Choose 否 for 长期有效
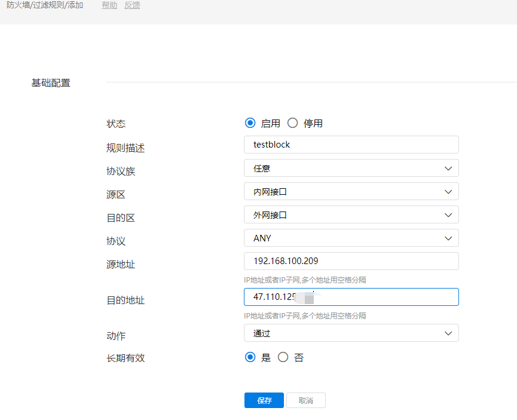Viewport: 517px width, 420px height. tap(283, 357)
